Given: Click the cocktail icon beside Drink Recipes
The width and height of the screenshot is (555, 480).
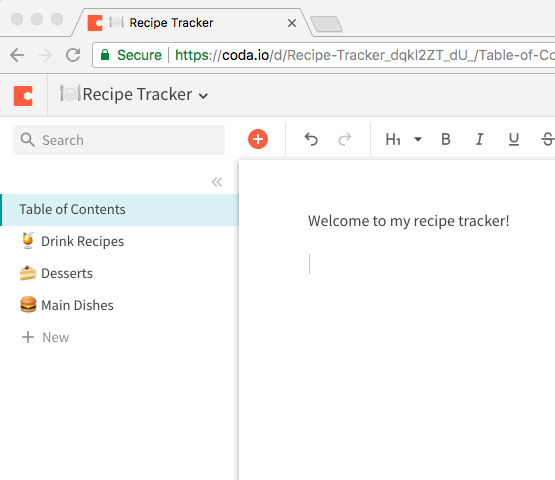Looking at the screenshot, I should 28,241.
